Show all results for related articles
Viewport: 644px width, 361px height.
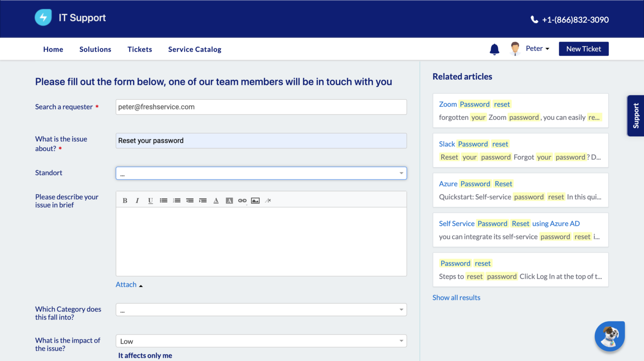click(456, 297)
